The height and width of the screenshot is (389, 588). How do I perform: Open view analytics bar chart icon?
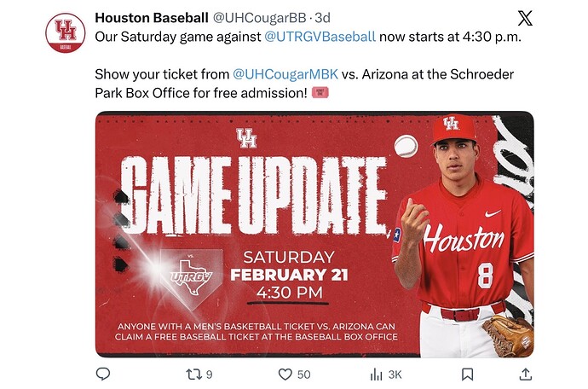[376, 374]
